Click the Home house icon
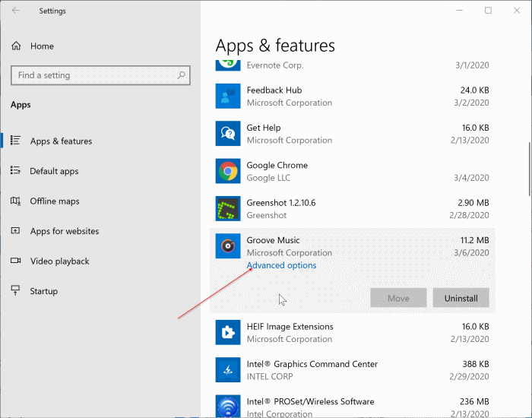 [16, 46]
